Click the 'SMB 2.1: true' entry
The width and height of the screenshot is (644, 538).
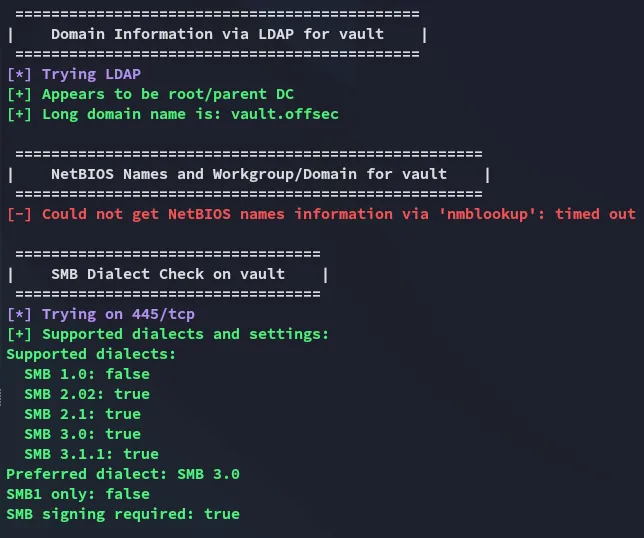pos(83,414)
